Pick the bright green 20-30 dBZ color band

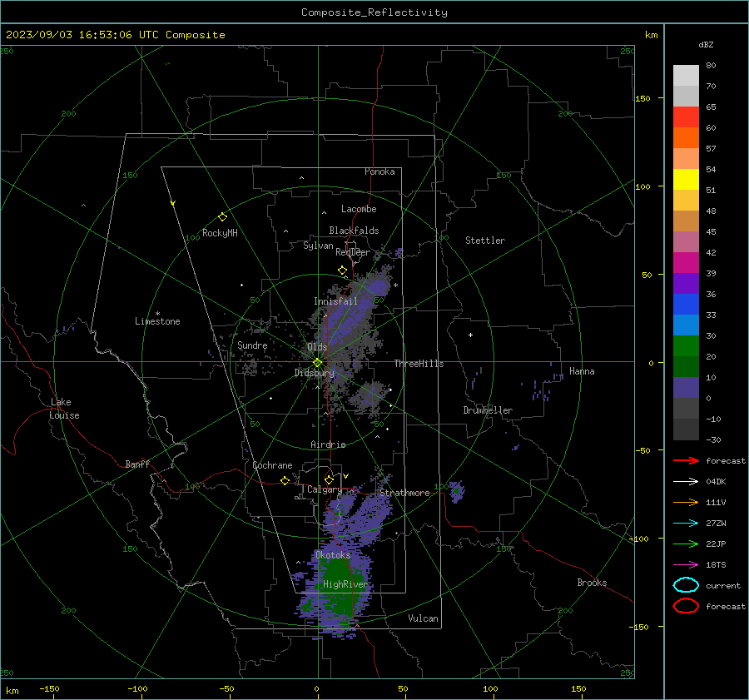pyautogui.click(x=686, y=345)
